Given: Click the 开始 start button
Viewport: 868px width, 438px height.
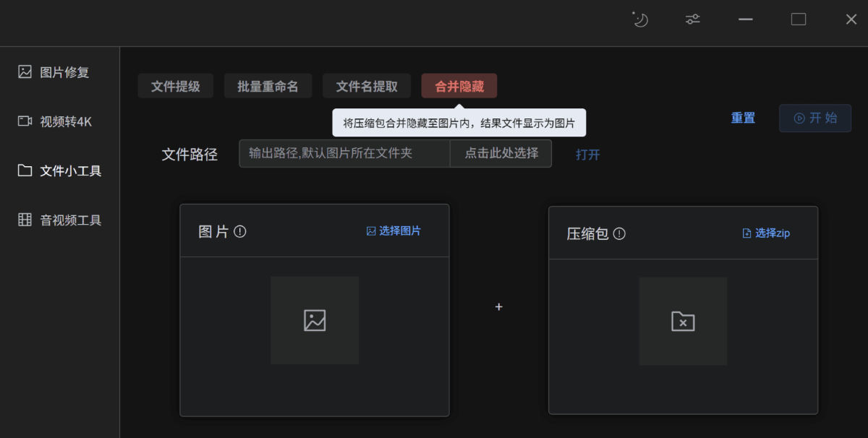Looking at the screenshot, I should (815, 118).
